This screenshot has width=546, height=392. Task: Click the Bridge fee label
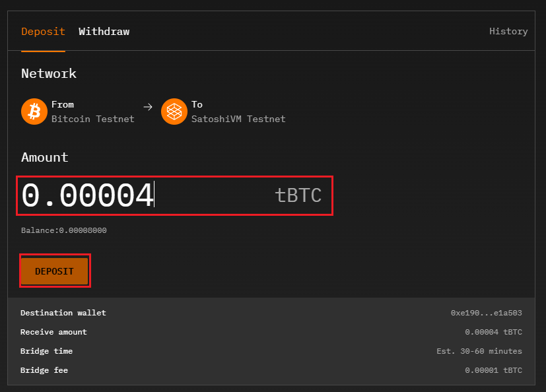click(x=44, y=370)
